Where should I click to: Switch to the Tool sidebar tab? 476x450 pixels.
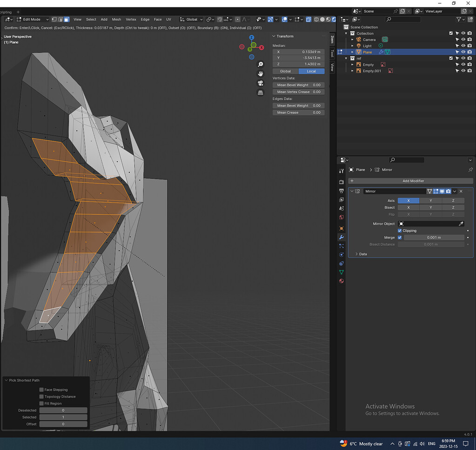pos(332,53)
